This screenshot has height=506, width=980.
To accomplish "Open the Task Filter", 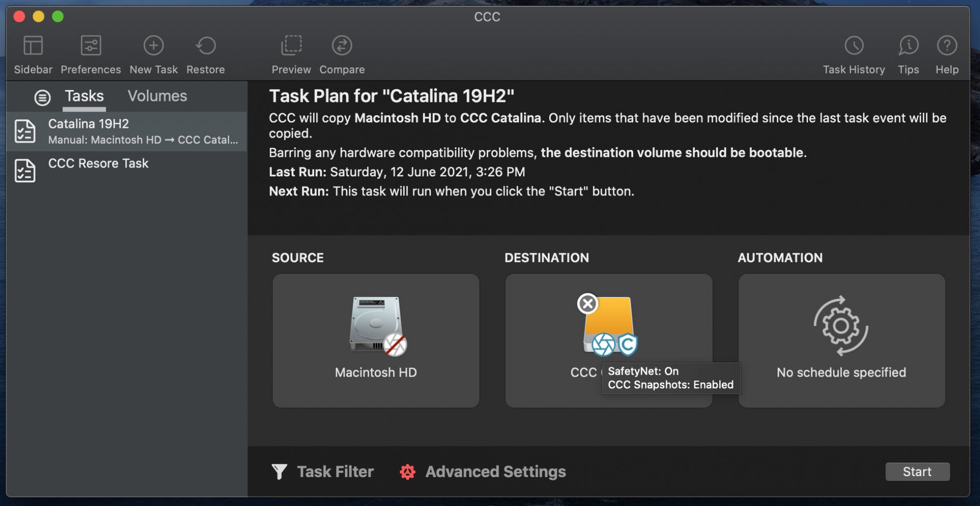I will [323, 472].
